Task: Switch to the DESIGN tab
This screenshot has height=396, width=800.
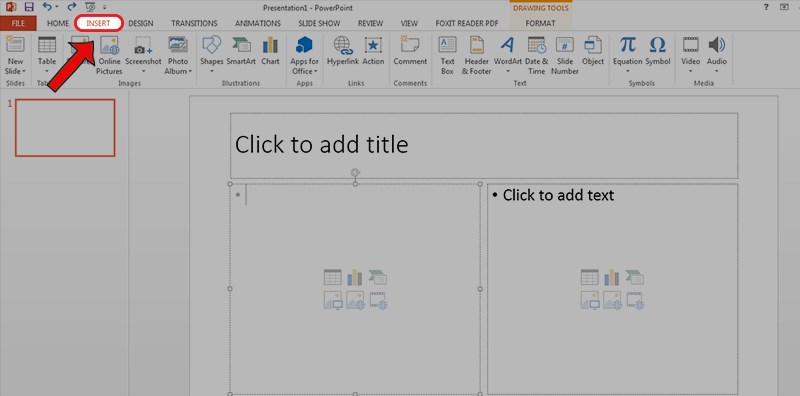Action: click(x=141, y=23)
